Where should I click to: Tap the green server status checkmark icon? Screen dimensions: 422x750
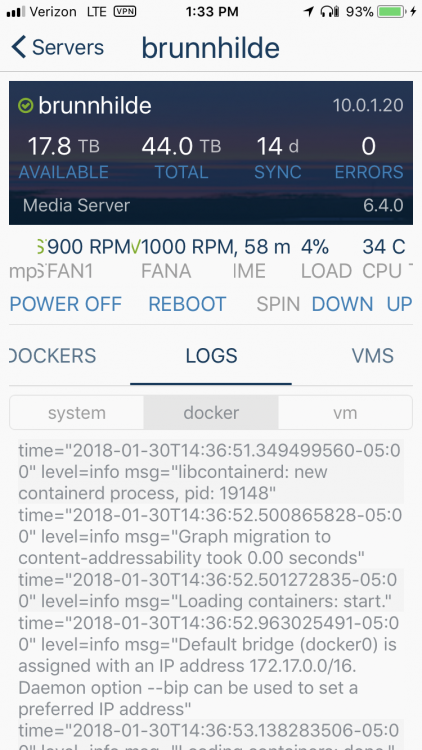coord(25,106)
